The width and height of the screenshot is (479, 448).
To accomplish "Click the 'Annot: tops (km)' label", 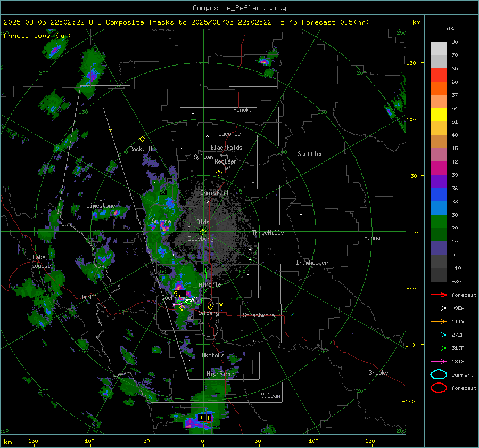I will click(x=37, y=36).
